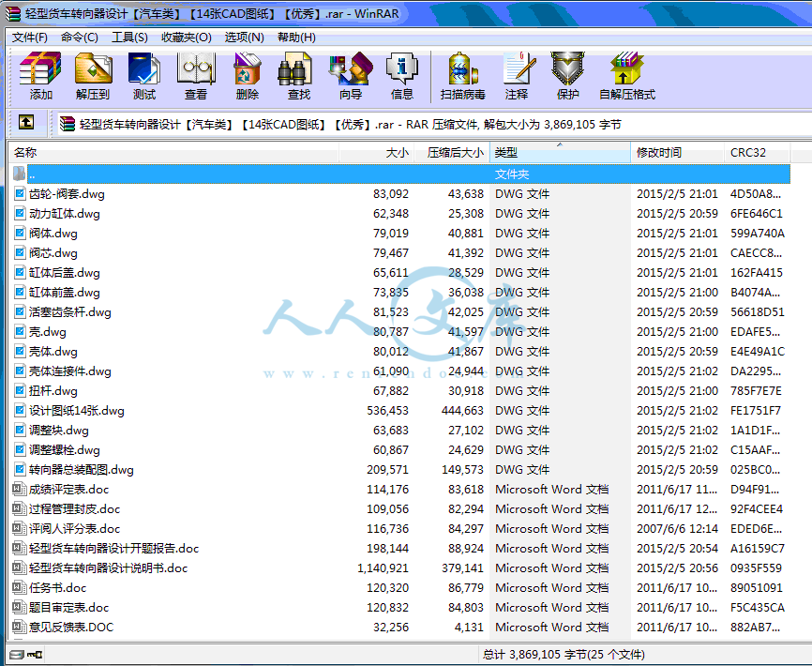
Task: Sort by the 大小 column header
Action: click(377, 153)
